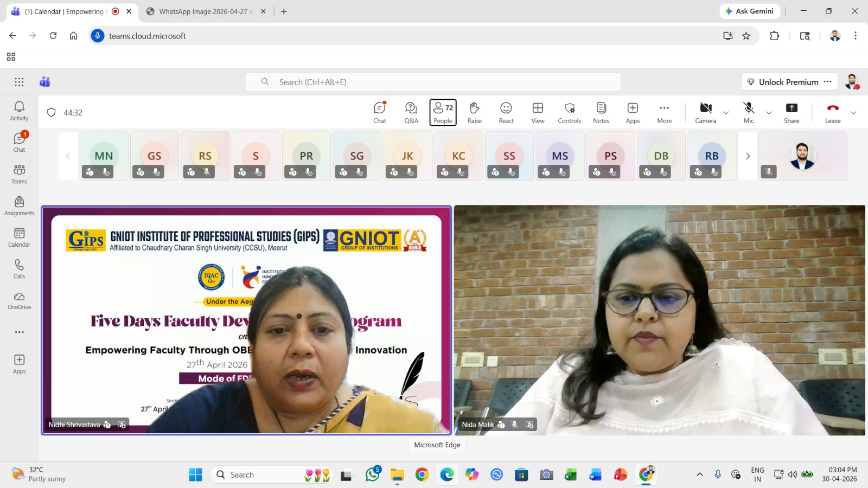Open Excel from the taskbar
This screenshot has width=868, height=488.
(x=571, y=474)
